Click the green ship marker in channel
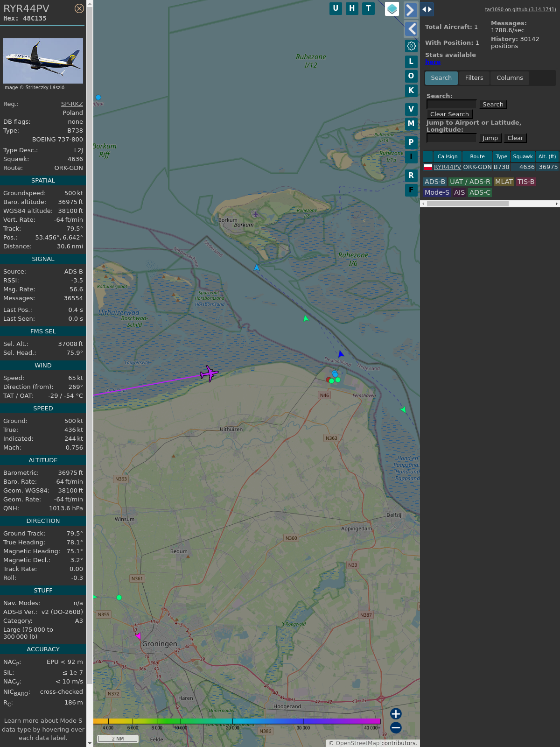Screen dimensions: 560x747 (x=306, y=318)
